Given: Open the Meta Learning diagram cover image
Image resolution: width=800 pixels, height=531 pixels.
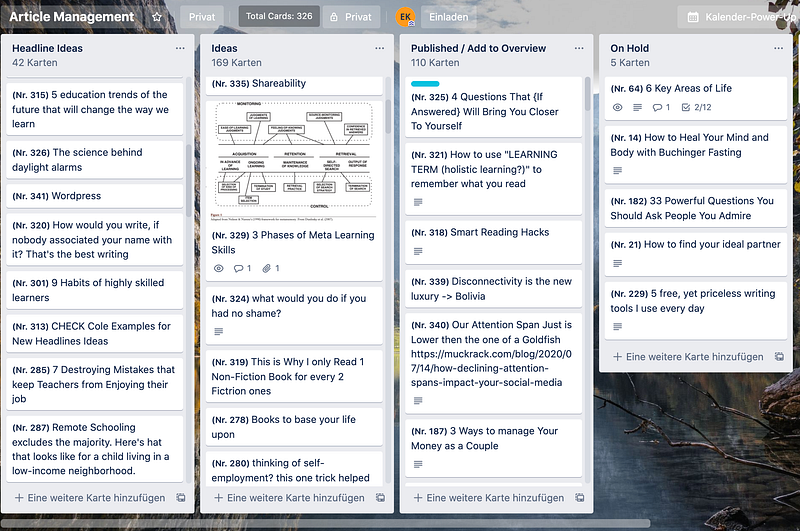Looking at the screenshot, I should (294, 161).
